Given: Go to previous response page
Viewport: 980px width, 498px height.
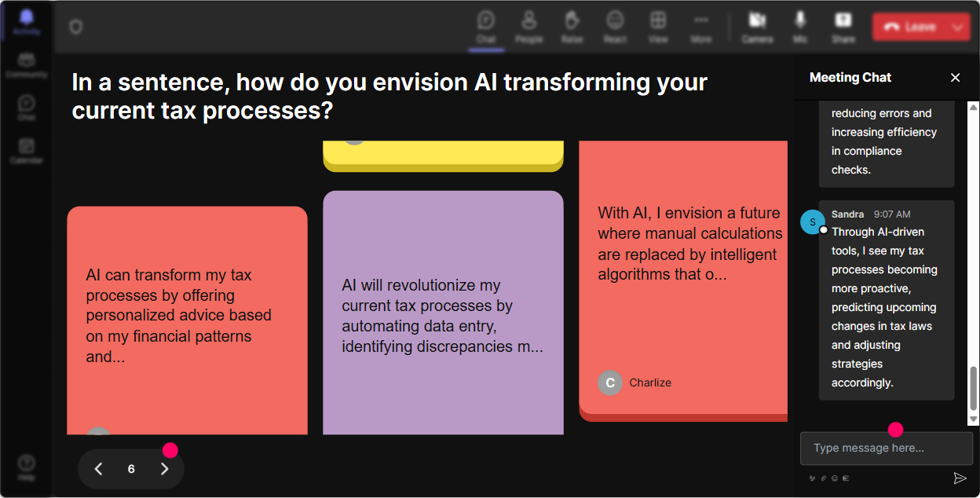Looking at the screenshot, I should tap(99, 469).
